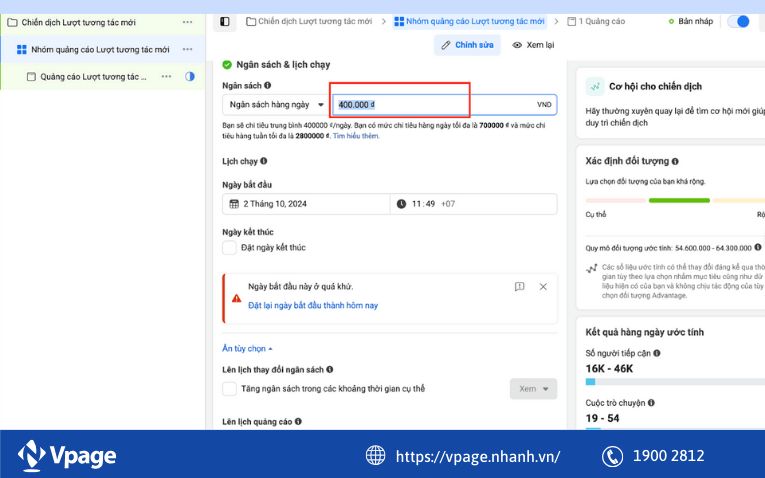
Task: Click info icon beside Quy mô đối tượng ước tính
Action: coord(758,247)
